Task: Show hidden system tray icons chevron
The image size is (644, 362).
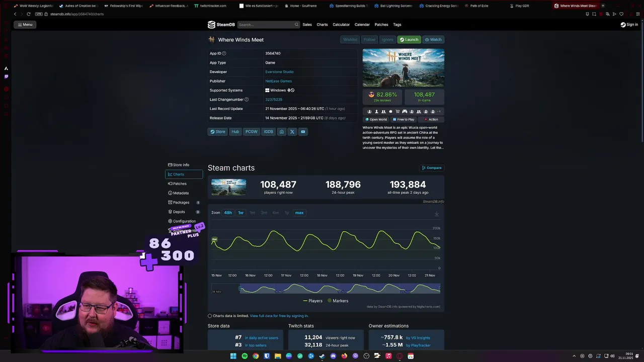Action: coord(574,356)
